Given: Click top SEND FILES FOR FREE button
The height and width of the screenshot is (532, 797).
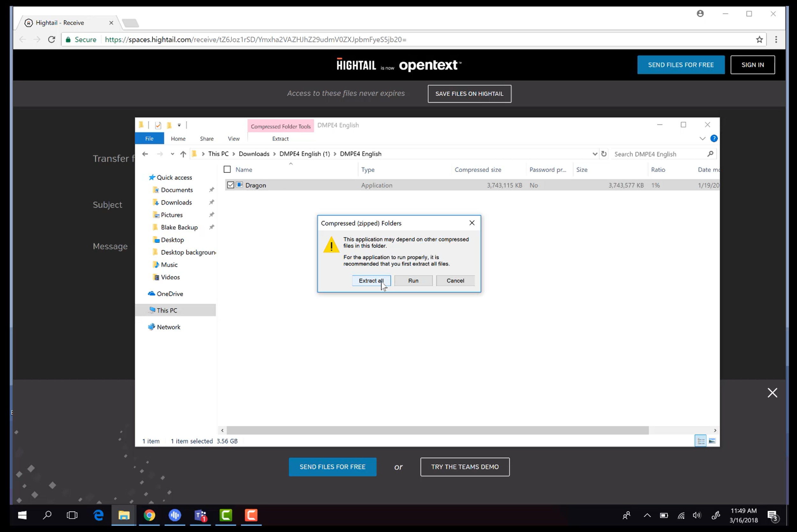Looking at the screenshot, I should 681,65.
